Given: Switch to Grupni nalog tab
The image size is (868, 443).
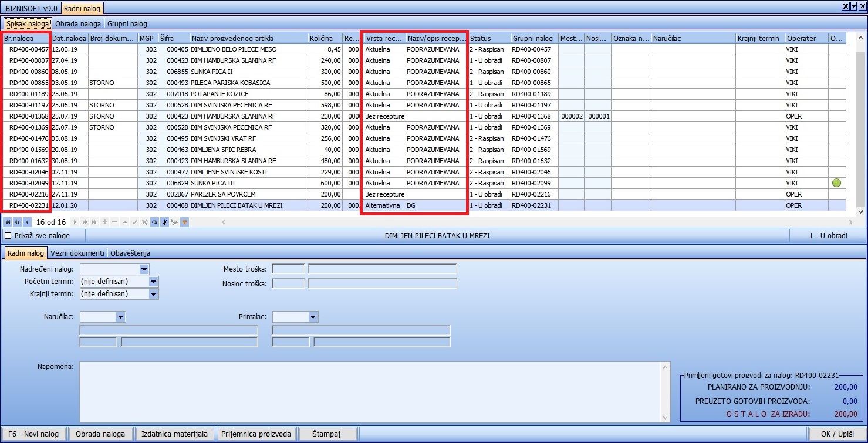Looking at the screenshot, I should click(x=127, y=24).
